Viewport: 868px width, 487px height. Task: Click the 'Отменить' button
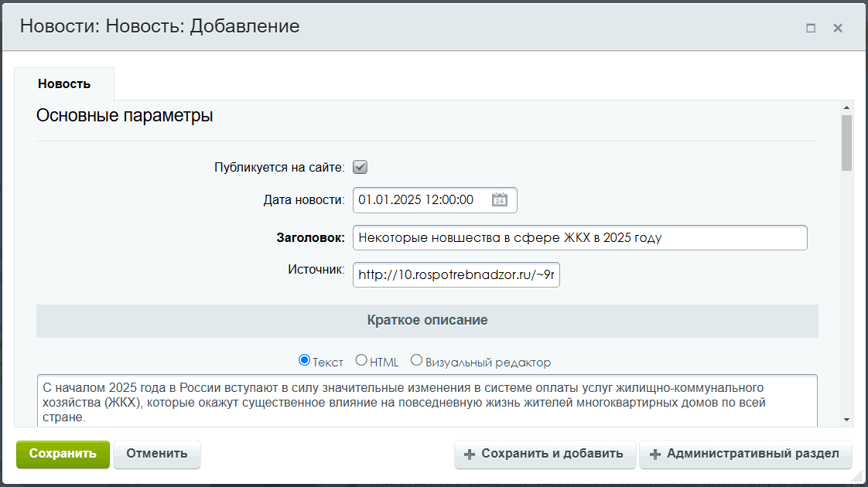point(157,454)
